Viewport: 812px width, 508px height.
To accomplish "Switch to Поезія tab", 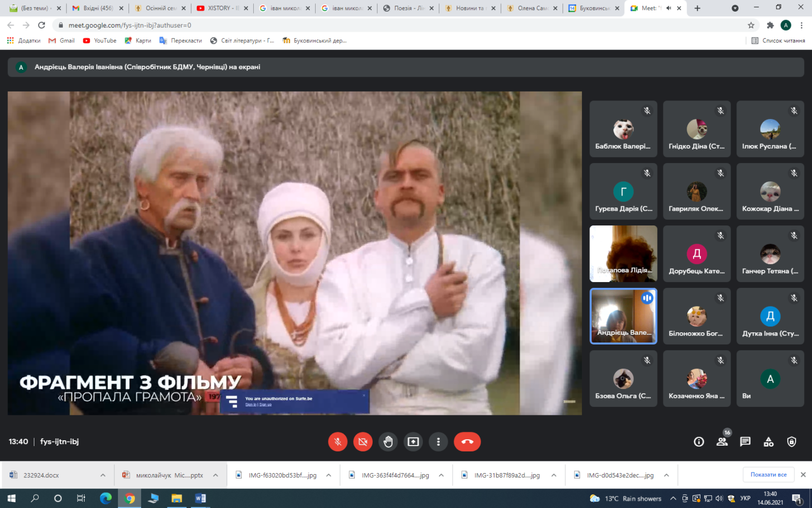I will pos(409,8).
